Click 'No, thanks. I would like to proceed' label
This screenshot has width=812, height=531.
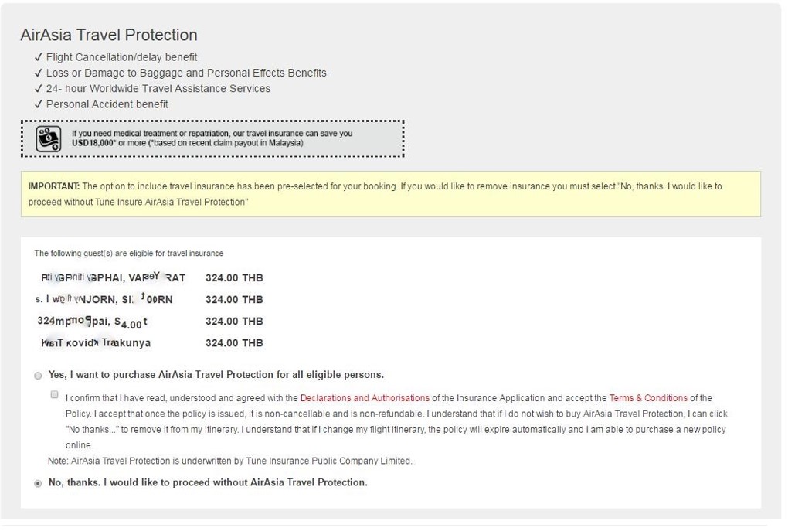click(208, 482)
